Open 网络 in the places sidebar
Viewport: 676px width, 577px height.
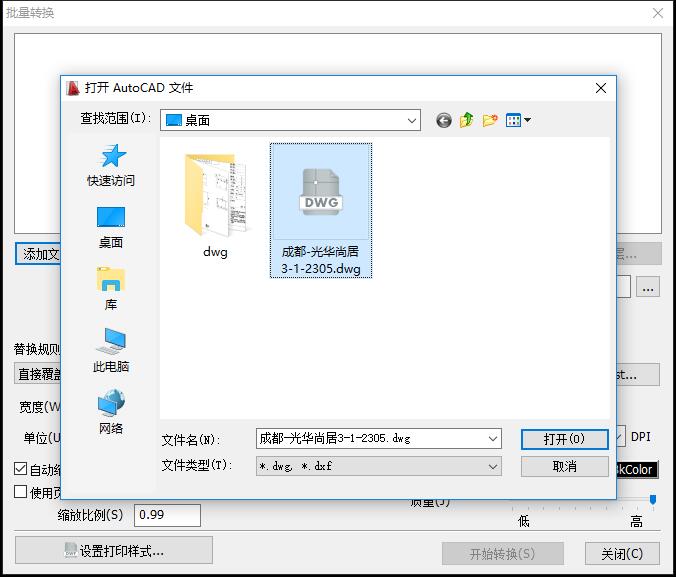click(x=111, y=411)
